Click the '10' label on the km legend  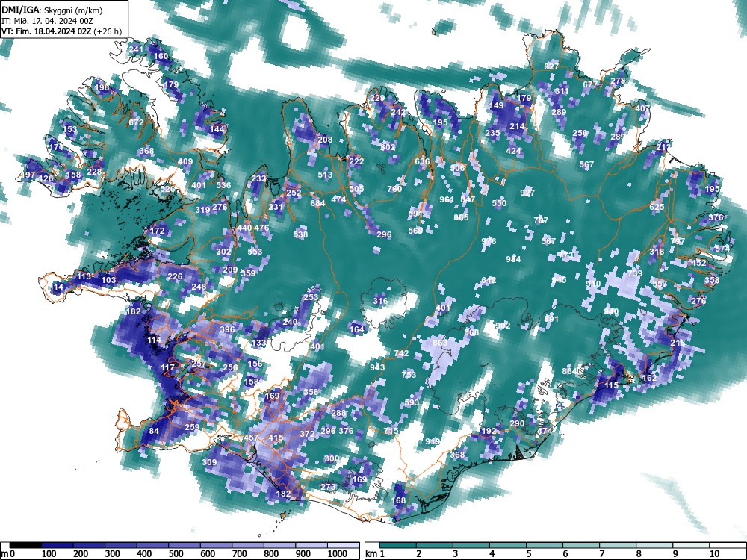pos(714,554)
